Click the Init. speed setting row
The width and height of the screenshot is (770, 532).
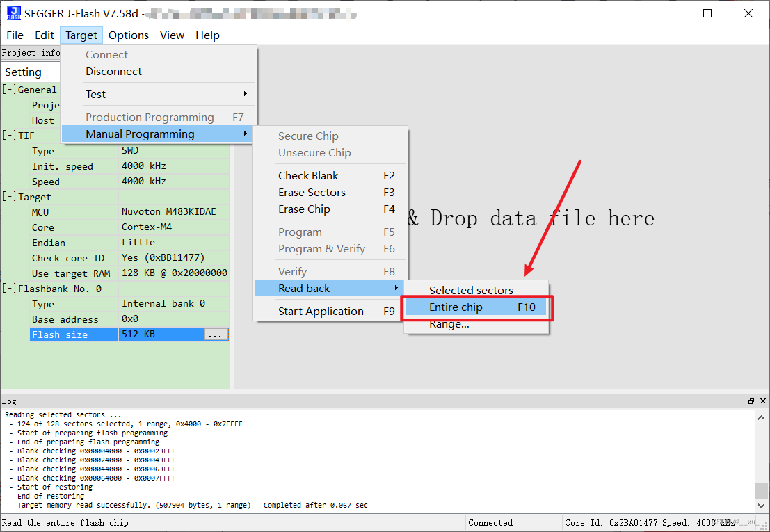pyautogui.click(x=129, y=166)
